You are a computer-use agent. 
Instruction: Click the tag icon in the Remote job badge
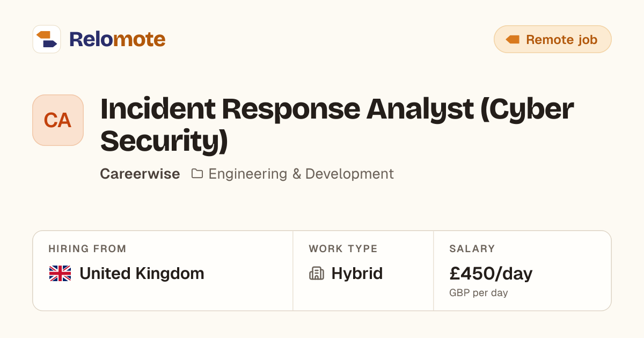pos(513,39)
